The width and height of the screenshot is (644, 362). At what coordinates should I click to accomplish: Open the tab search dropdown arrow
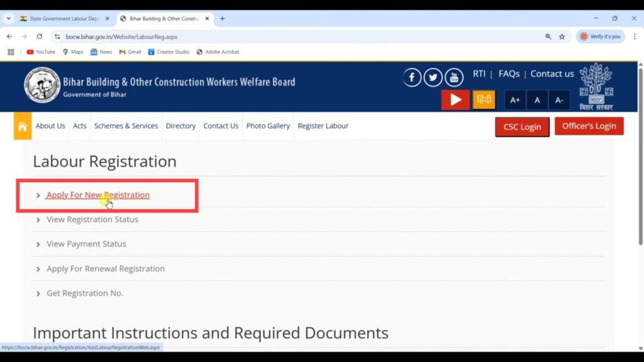[9, 18]
